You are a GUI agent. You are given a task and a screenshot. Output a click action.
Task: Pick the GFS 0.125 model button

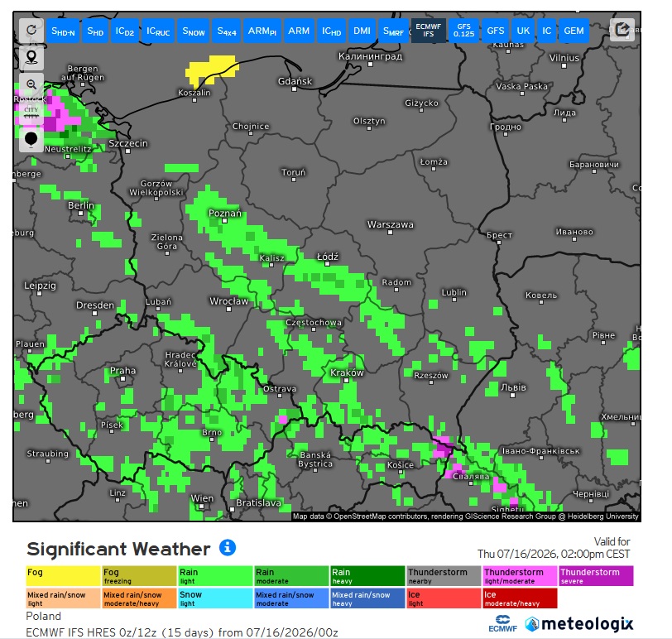(464, 31)
